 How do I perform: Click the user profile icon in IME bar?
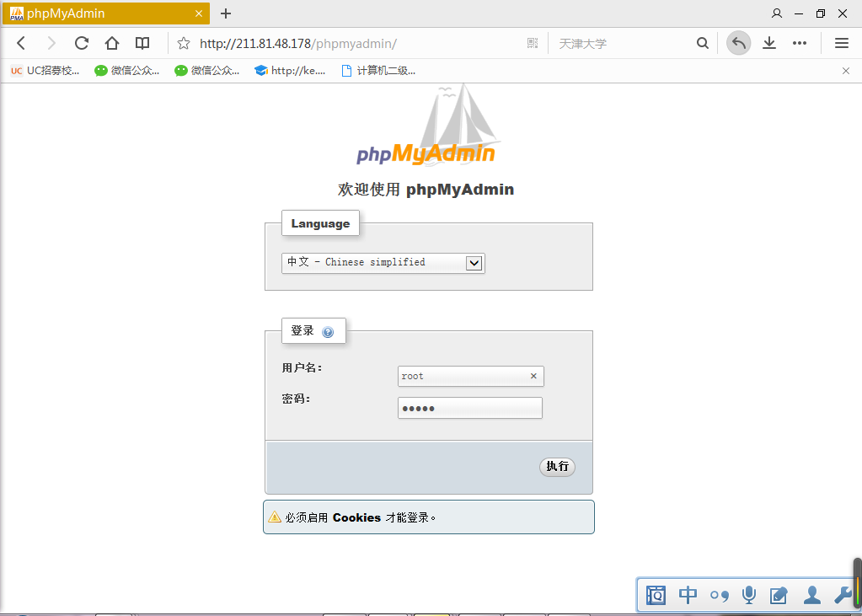pos(812,595)
